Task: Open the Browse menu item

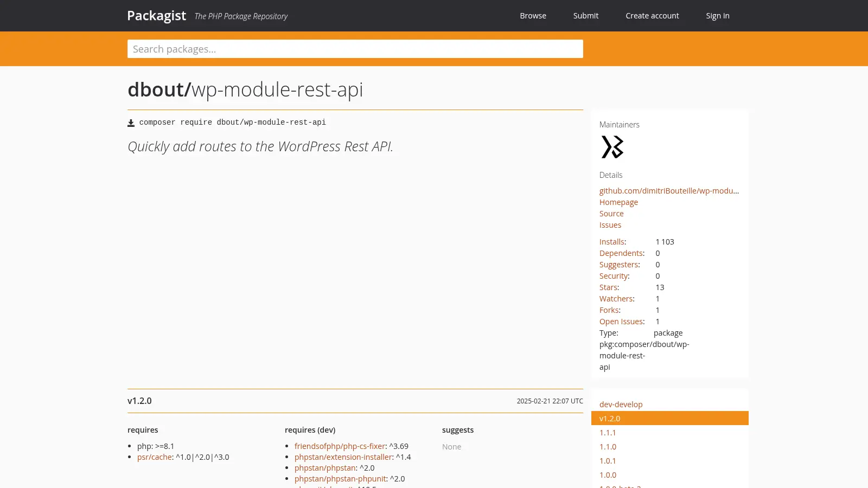Action: (533, 16)
